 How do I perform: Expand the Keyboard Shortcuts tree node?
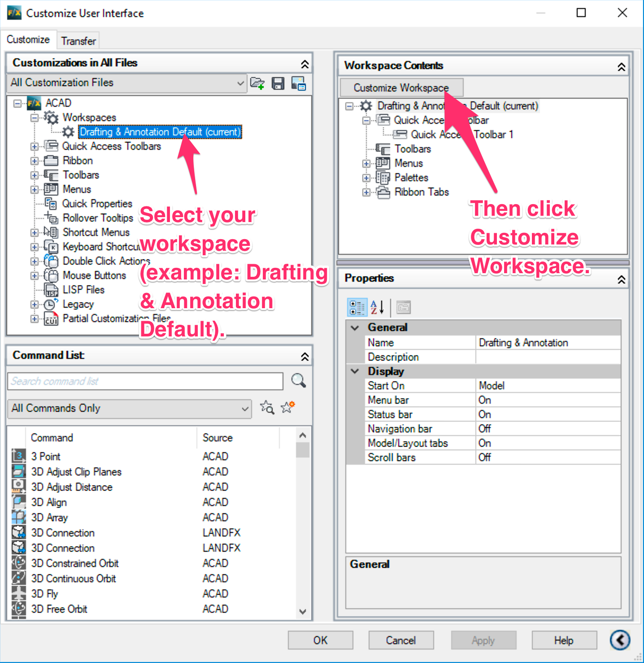click(x=35, y=247)
